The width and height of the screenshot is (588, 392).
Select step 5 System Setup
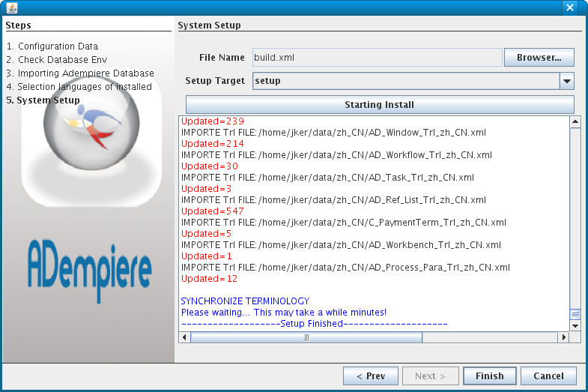[x=43, y=100]
